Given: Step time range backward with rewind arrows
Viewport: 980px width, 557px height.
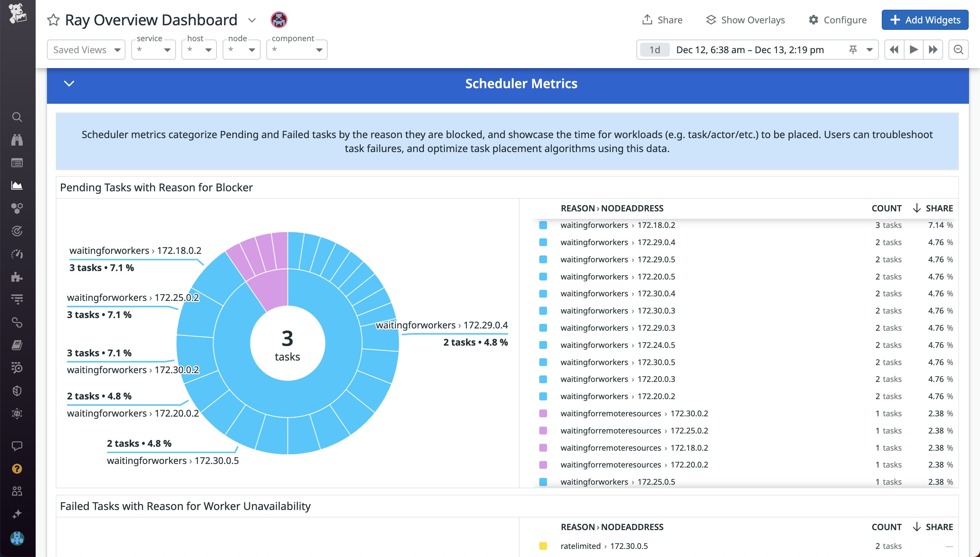Looking at the screenshot, I should point(894,50).
